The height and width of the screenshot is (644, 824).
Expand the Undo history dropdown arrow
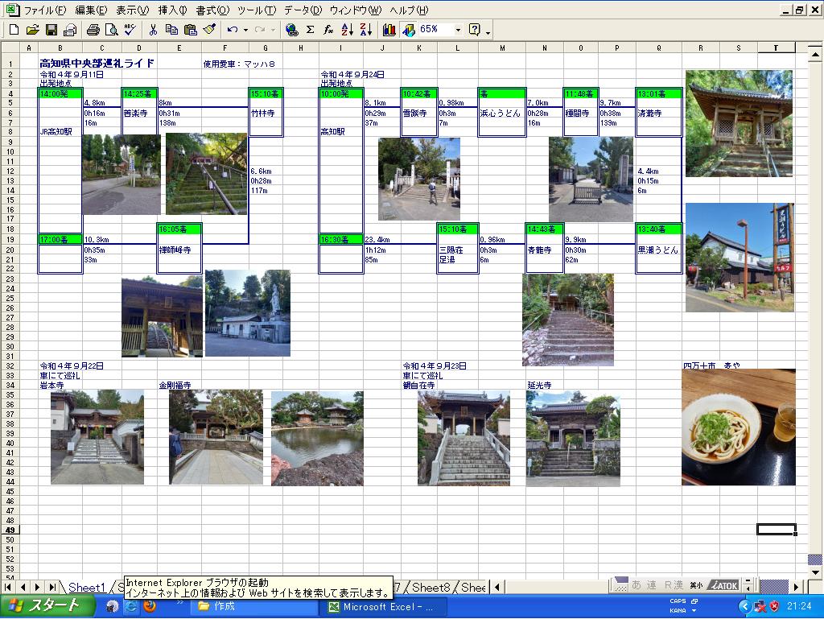245,30
